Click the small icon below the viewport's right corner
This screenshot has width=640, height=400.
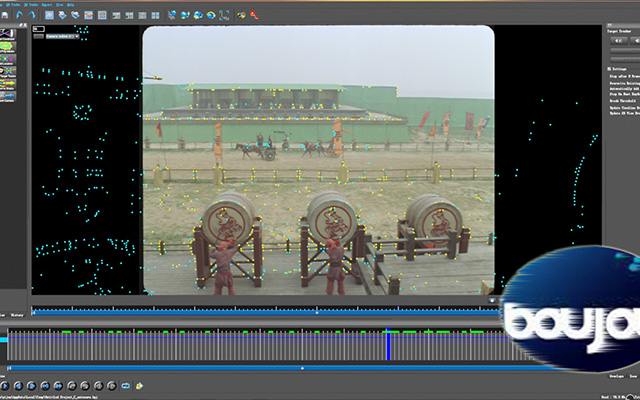click(x=492, y=300)
